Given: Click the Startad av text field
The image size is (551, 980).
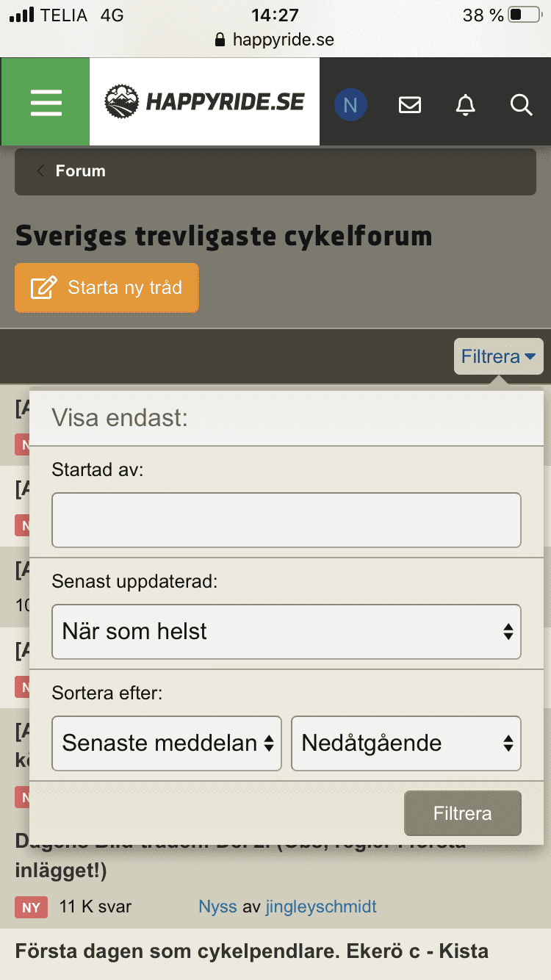Looking at the screenshot, I should click(x=286, y=520).
